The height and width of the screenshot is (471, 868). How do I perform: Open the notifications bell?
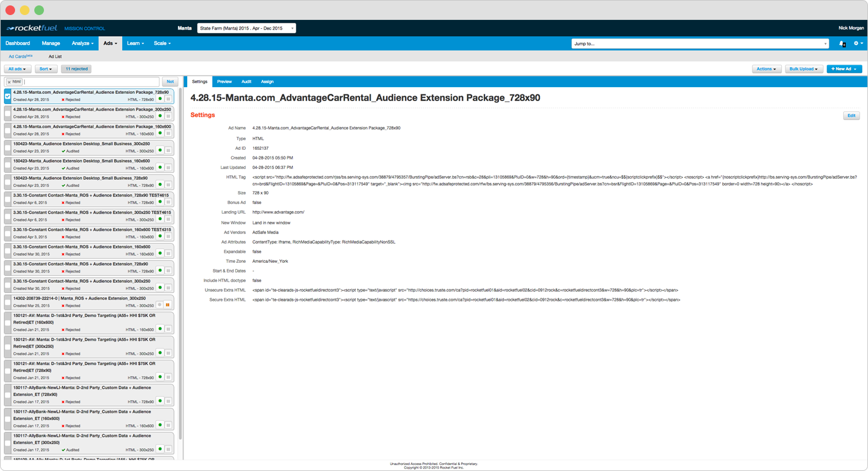coord(842,43)
